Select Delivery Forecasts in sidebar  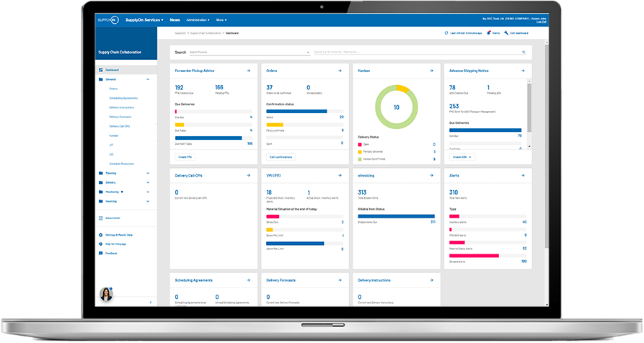pyautogui.click(x=120, y=117)
